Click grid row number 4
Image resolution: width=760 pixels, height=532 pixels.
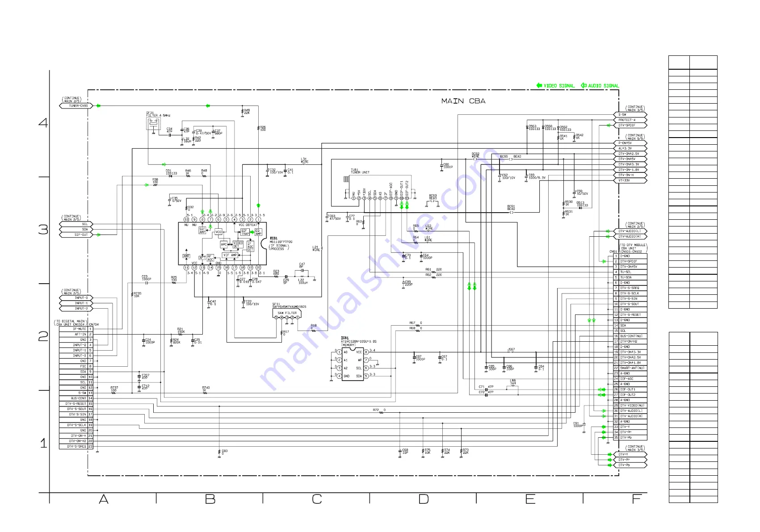(x=43, y=122)
